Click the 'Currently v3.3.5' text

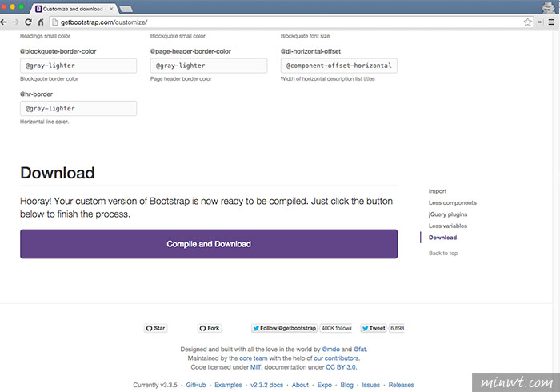155,385
